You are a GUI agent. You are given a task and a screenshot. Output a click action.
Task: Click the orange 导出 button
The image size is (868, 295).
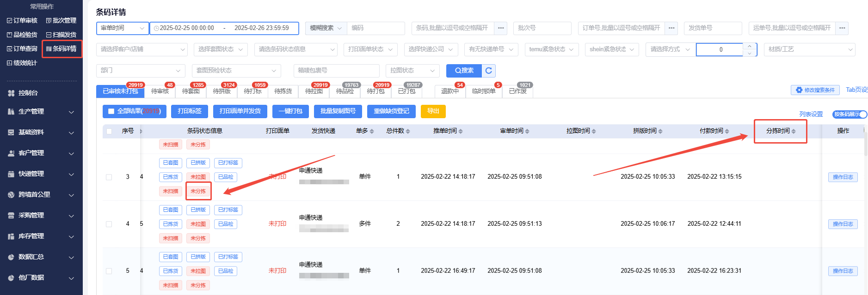(433, 111)
